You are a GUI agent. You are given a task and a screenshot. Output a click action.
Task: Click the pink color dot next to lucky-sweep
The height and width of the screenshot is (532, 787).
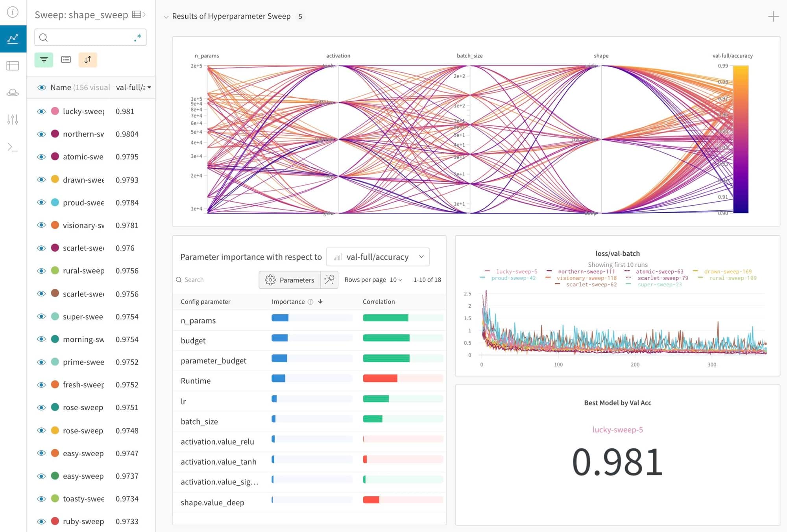click(x=55, y=111)
